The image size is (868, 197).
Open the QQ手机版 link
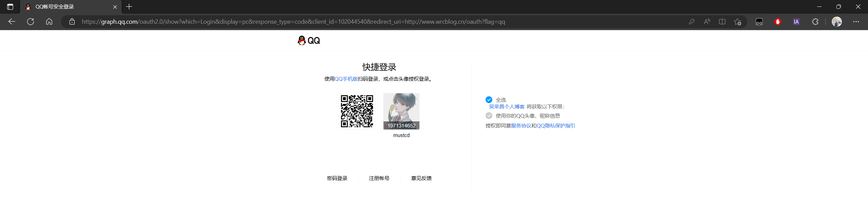tap(346, 79)
